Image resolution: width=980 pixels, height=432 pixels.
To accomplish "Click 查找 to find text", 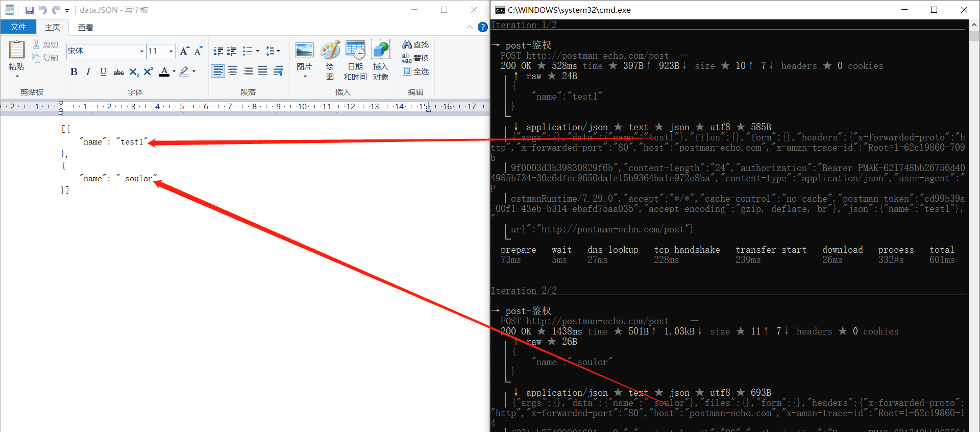I will [x=415, y=44].
